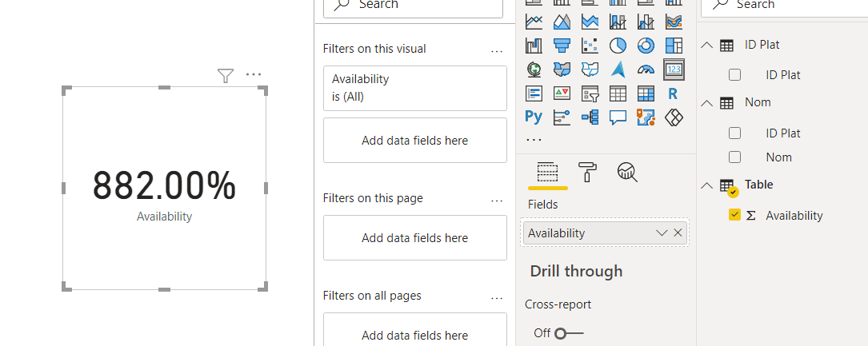This screenshot has height=346, width=868.
Task: Select the Shape map visualization
Action: click(x=590, y=69)
